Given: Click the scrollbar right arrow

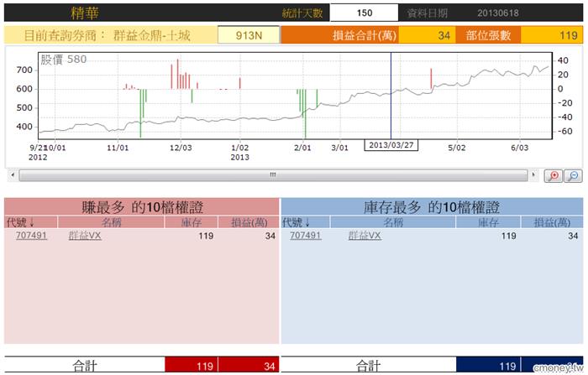Looking at the screenshot, I should tap(535, 174).
